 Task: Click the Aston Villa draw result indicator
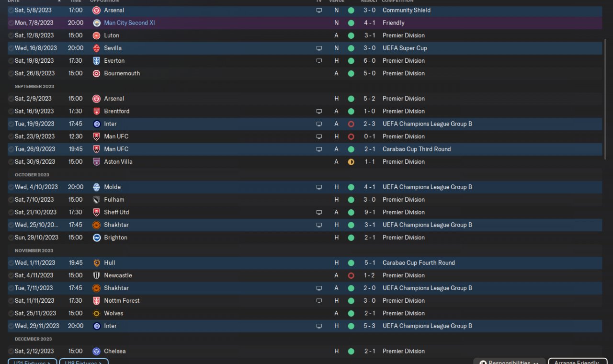click(351, 162)
